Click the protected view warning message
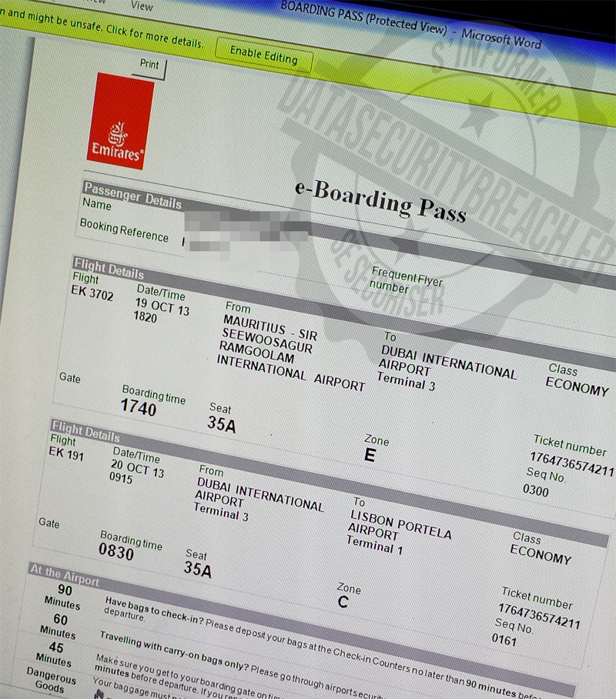The height and width of the screenshot is (699, 616). coord(102,28)
